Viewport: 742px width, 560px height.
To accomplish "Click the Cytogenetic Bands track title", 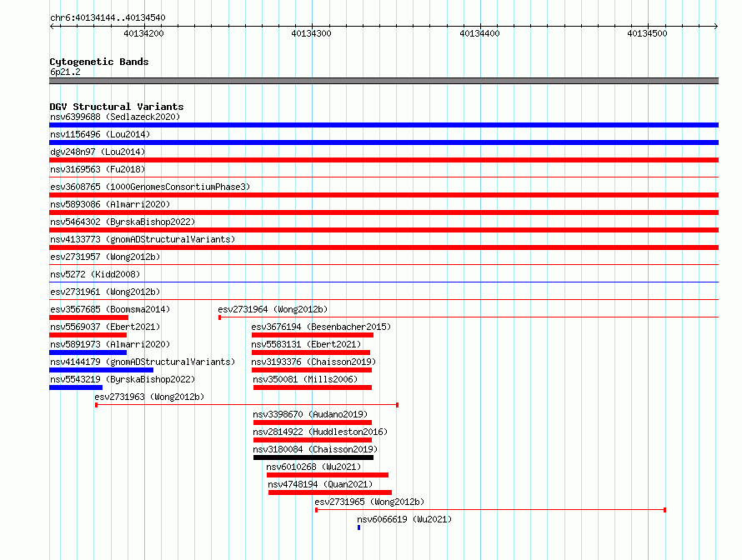I will 99,62.
